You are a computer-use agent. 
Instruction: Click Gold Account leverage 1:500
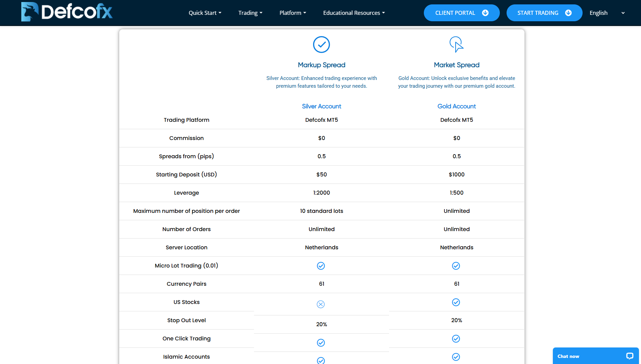(457, 193)
